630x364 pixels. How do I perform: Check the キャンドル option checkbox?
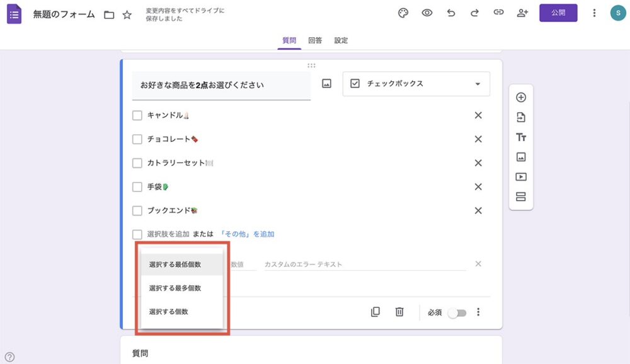point(137,115)
